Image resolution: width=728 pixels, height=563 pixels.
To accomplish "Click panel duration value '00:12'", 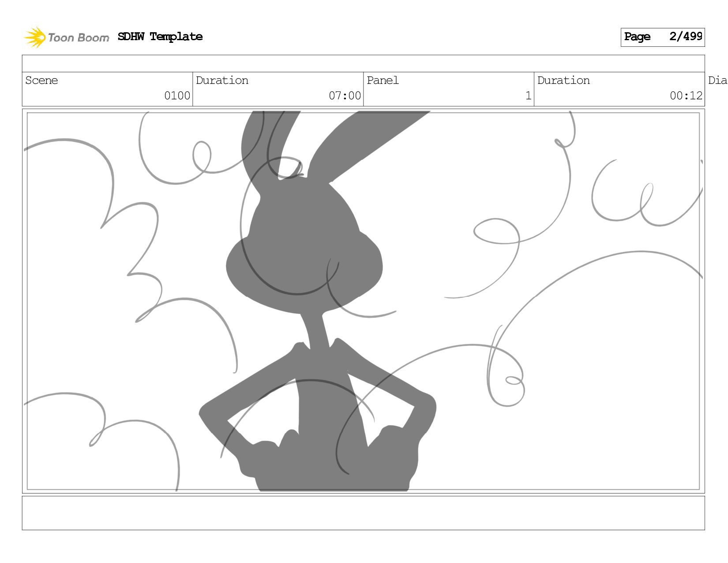I will (x=686, y=96).
